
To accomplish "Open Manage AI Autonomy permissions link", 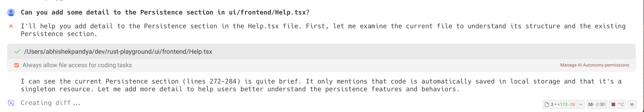I will click(x=595, y=65).
